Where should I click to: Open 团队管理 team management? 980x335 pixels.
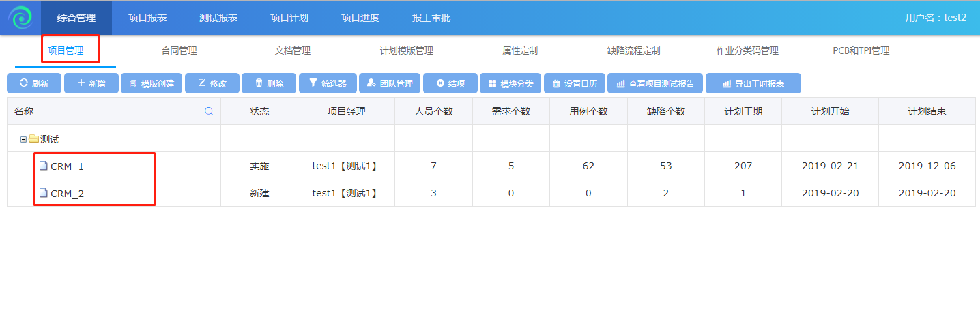point(390,83)
